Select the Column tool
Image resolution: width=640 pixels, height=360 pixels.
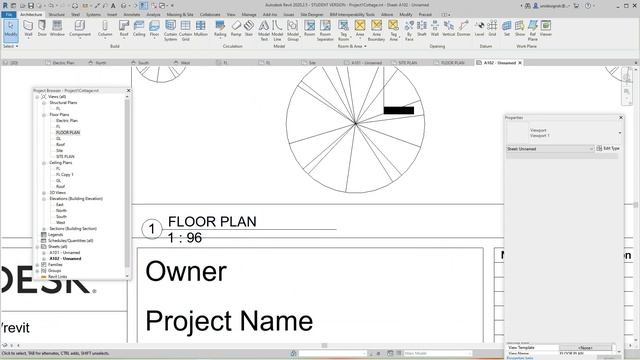[105, 29]
